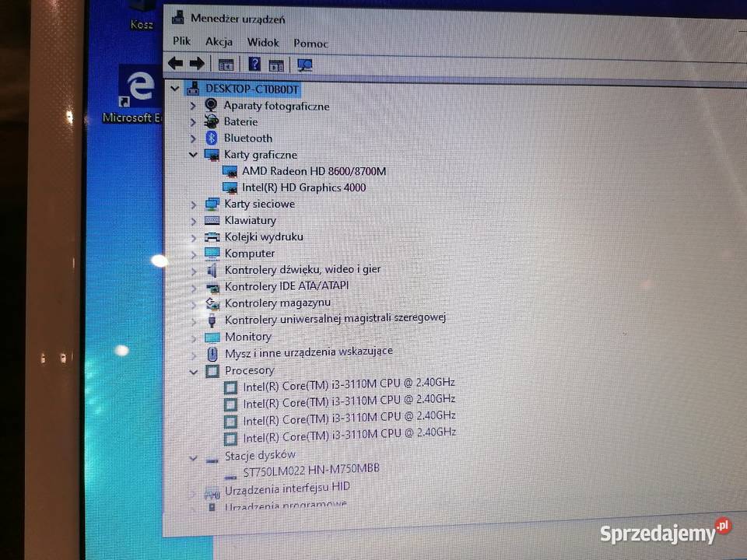Click the keyboard icon of Klawiatury
This screenshot has width=747, height=560.
(x=212, y=220)
